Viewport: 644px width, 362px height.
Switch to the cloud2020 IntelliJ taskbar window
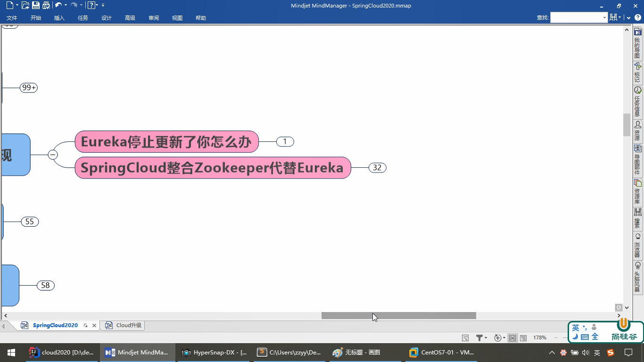pyautogui.click(x=62, y=352)
